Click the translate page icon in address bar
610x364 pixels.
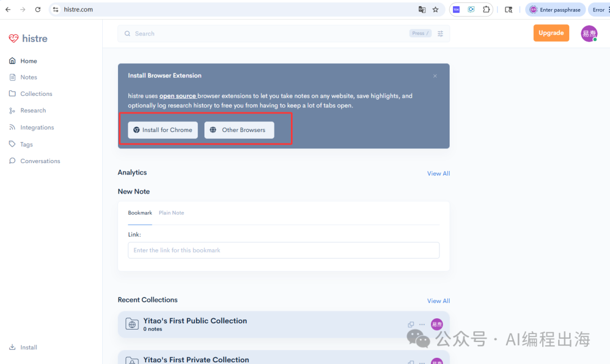point(422,10)
